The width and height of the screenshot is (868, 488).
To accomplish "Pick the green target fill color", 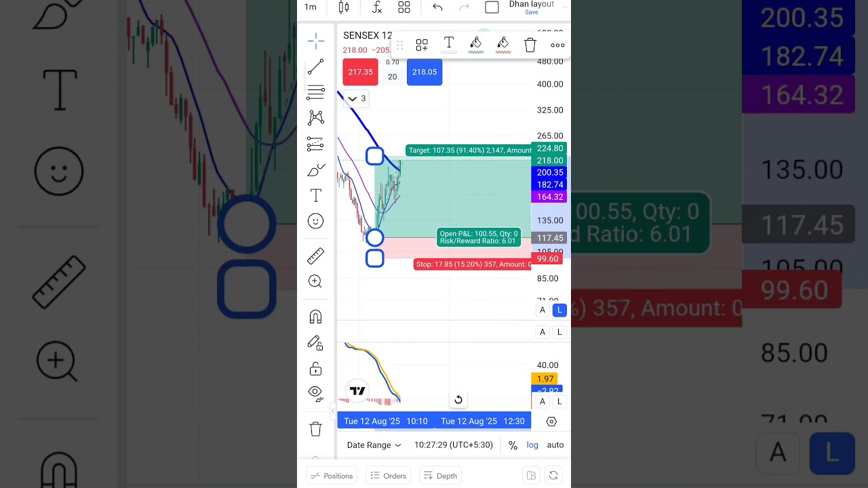I will pyautogui.click(x=476, y=45).
